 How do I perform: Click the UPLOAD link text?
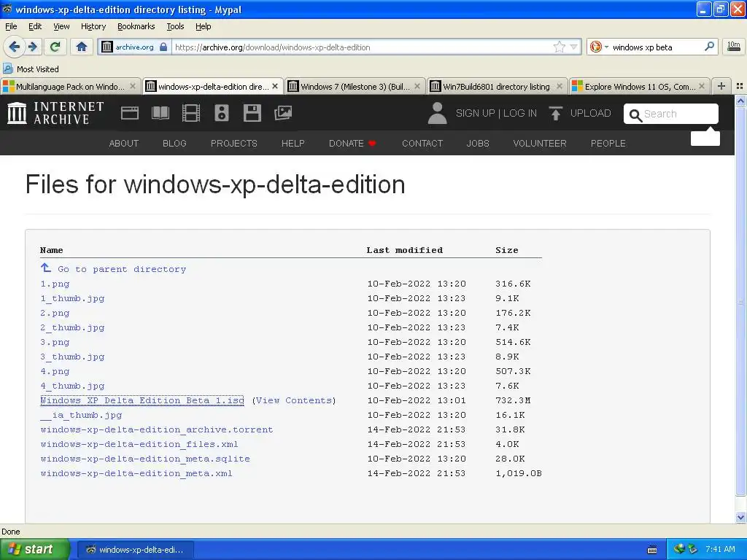coord(590,113)
